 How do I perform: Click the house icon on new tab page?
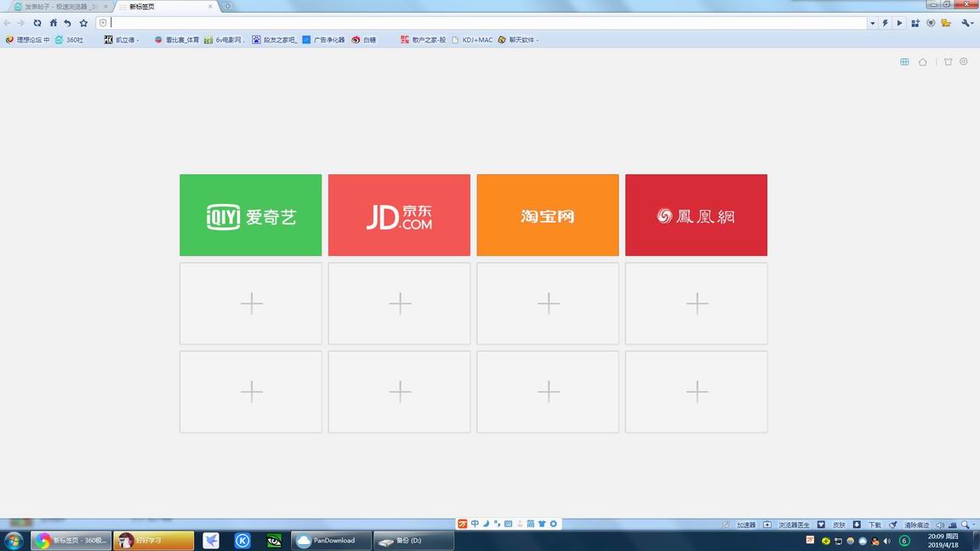coord(922,62)
